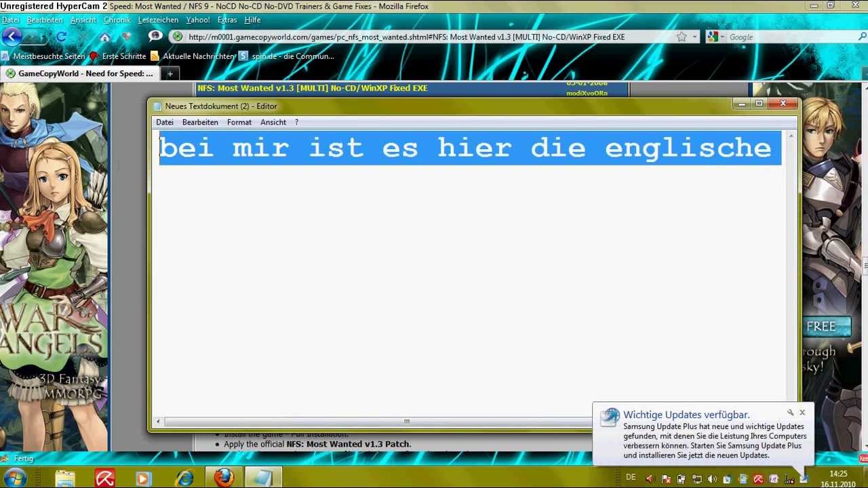The width and height of the screenshot is (868, 488).
Task: Open the Editor Ansicht menu
Action: tap(273, 122)
